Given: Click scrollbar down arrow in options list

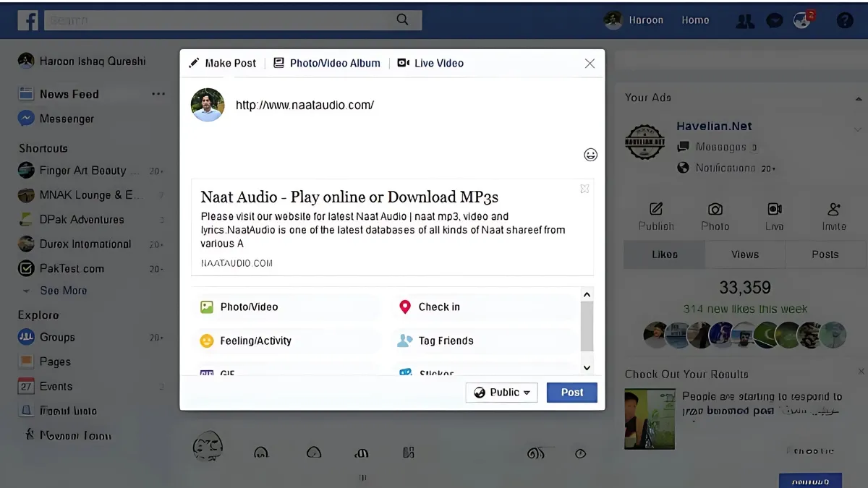Looking at the screenshot, I should pos(587,367).
